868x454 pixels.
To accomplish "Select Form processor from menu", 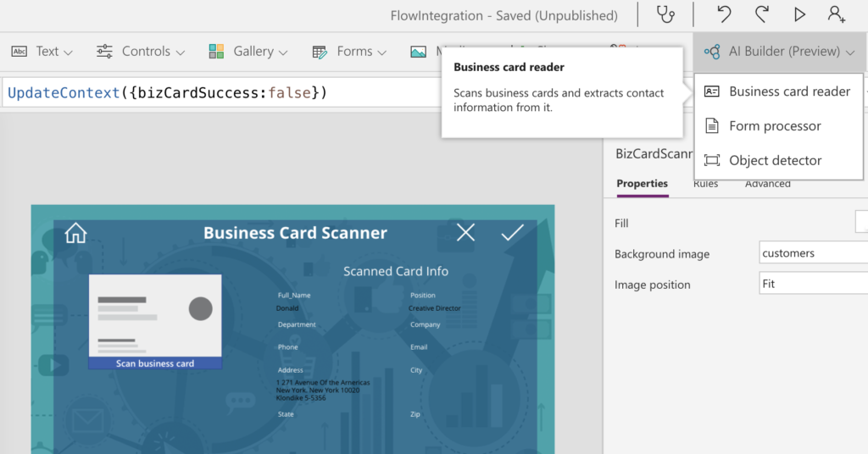I will 778,126.
